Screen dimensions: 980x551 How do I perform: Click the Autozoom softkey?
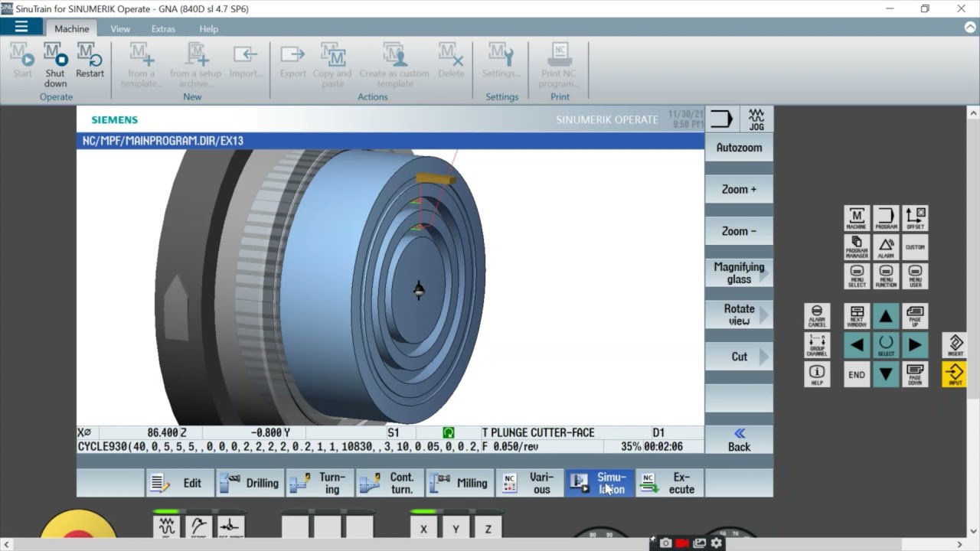tap(739, 148)
